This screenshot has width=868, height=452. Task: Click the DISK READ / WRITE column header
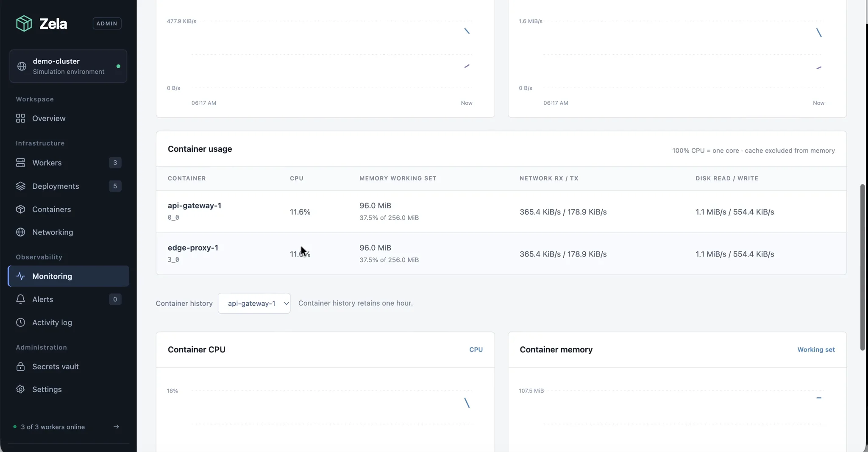point(727,179)
